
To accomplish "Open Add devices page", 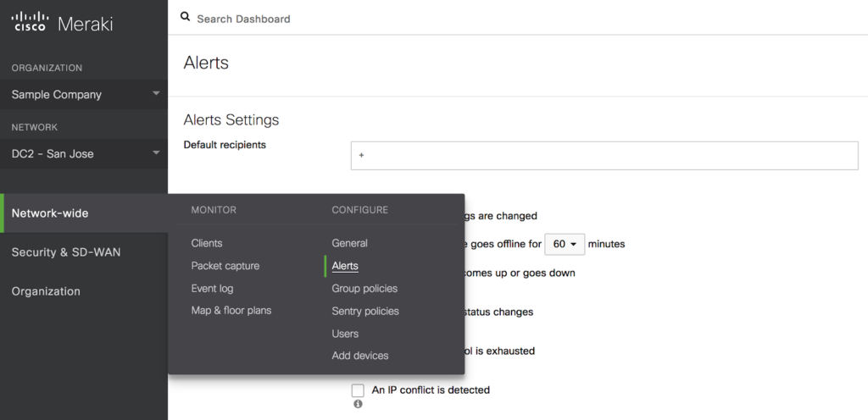I will tap(359, 356).
